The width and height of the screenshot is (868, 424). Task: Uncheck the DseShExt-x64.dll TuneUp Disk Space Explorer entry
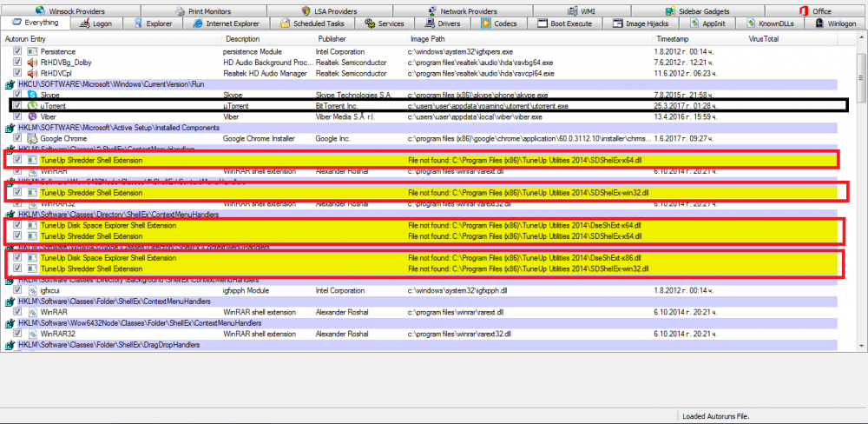click(17, 226)
